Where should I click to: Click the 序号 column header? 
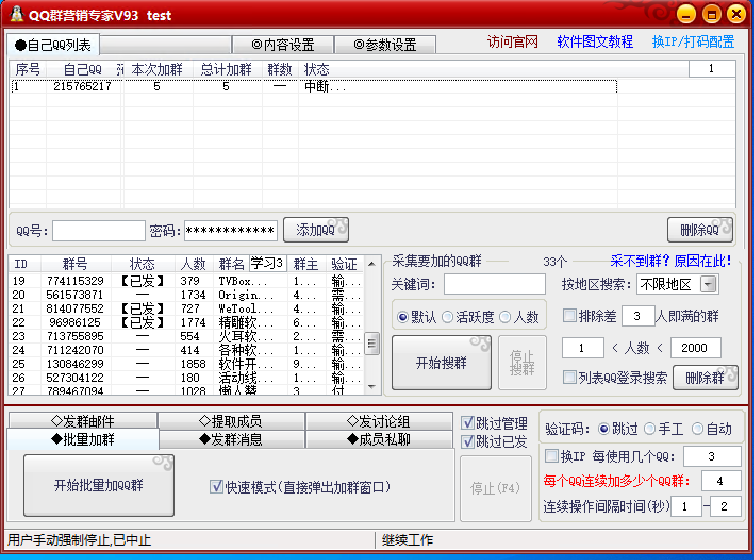click(28, 69)
